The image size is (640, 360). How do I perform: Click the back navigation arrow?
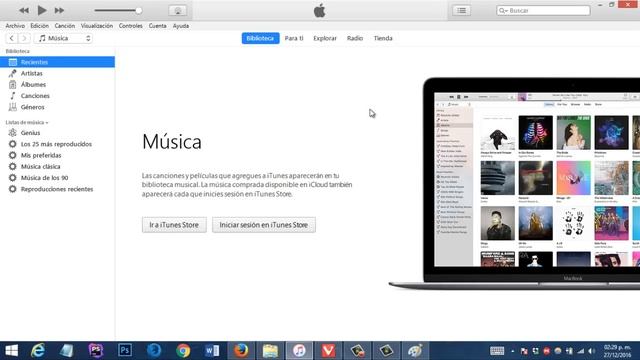point(11,38)
